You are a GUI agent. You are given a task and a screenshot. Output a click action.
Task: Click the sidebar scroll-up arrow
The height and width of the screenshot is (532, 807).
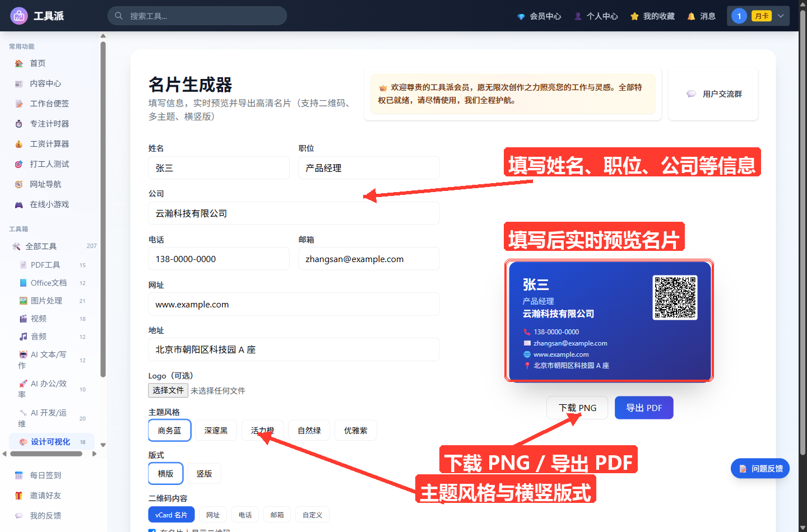point(103,36)
